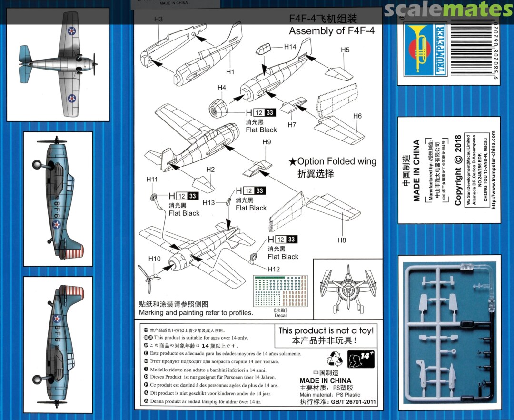Click the black 33 color code beside H4
Viewport: 514px width, 420px height.
pos(270,113)
